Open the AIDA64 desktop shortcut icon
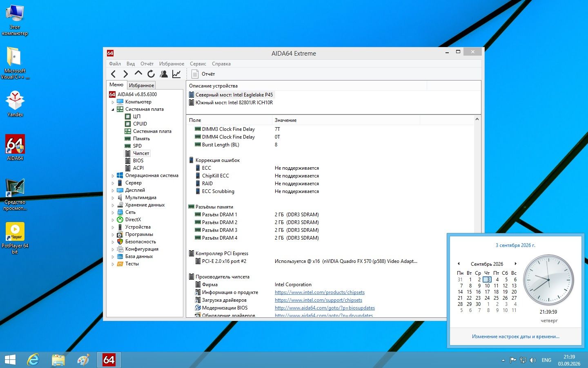 pyautogui.click(x=15, y=148)
